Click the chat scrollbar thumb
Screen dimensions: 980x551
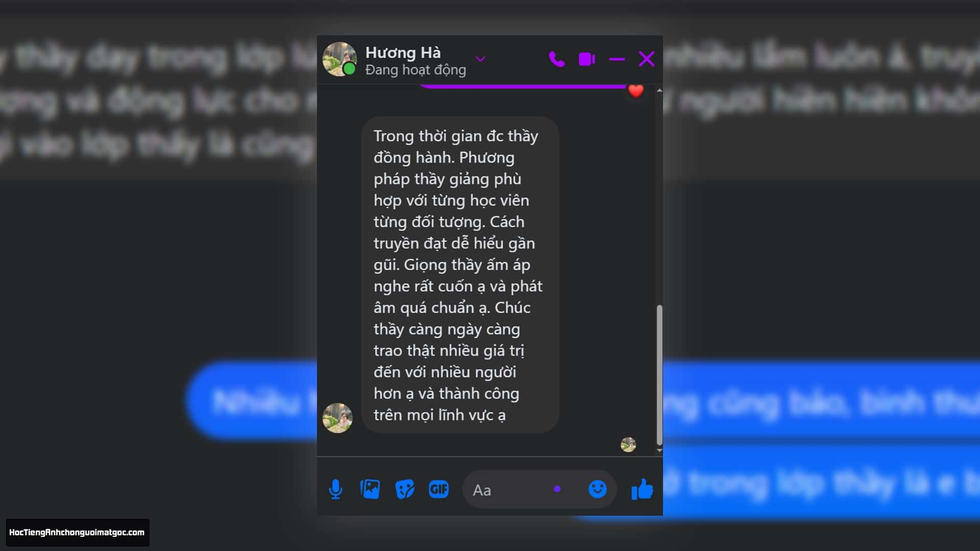click(x=659, y=375)
